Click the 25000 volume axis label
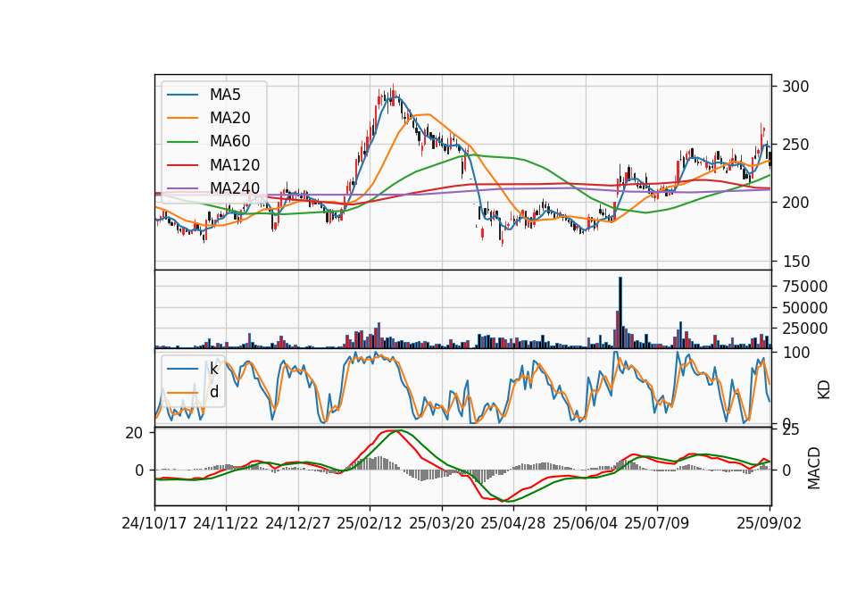 click(x=804, y=329)
